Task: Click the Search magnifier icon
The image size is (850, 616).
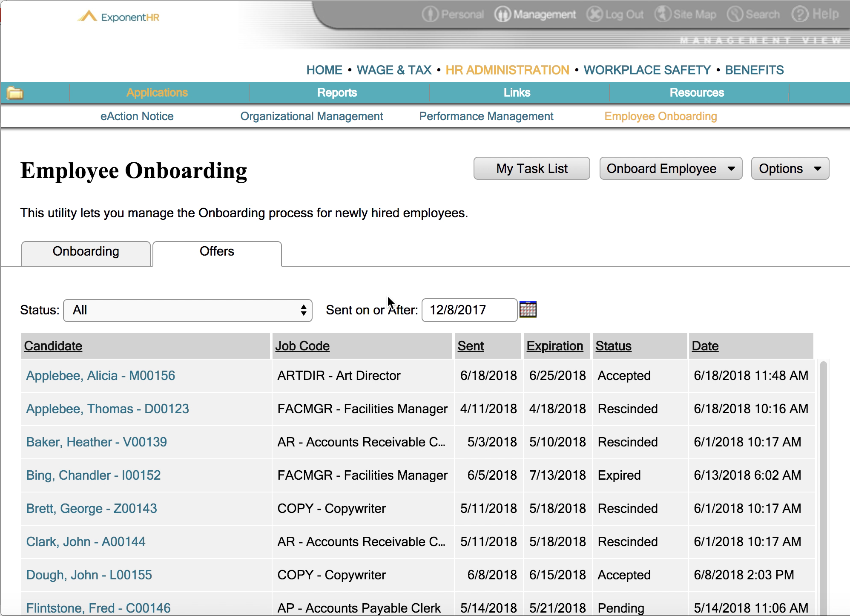Action: coord(735,14)
